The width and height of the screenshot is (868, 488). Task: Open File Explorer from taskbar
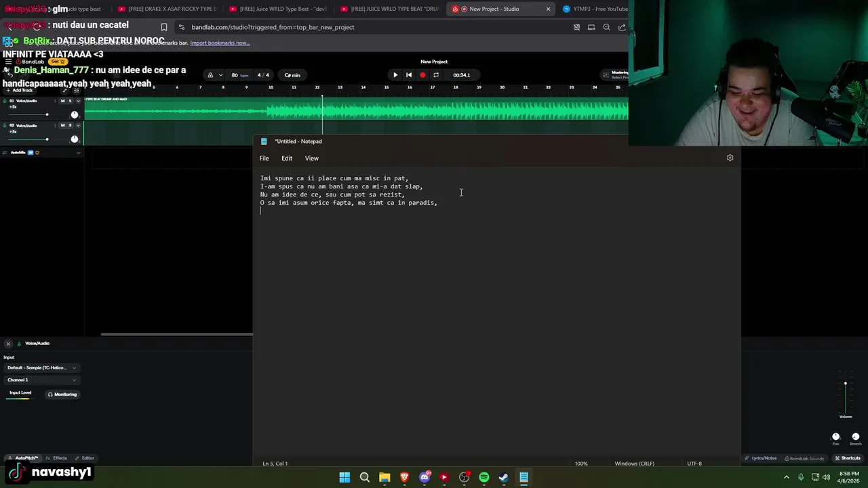pyautogui.click(x=384, y=477)
